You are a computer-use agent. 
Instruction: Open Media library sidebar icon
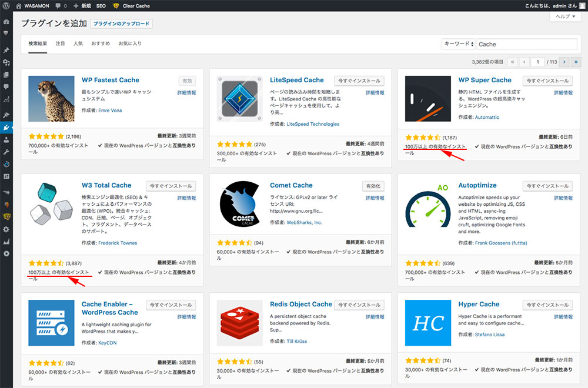[x=6, y=62]
